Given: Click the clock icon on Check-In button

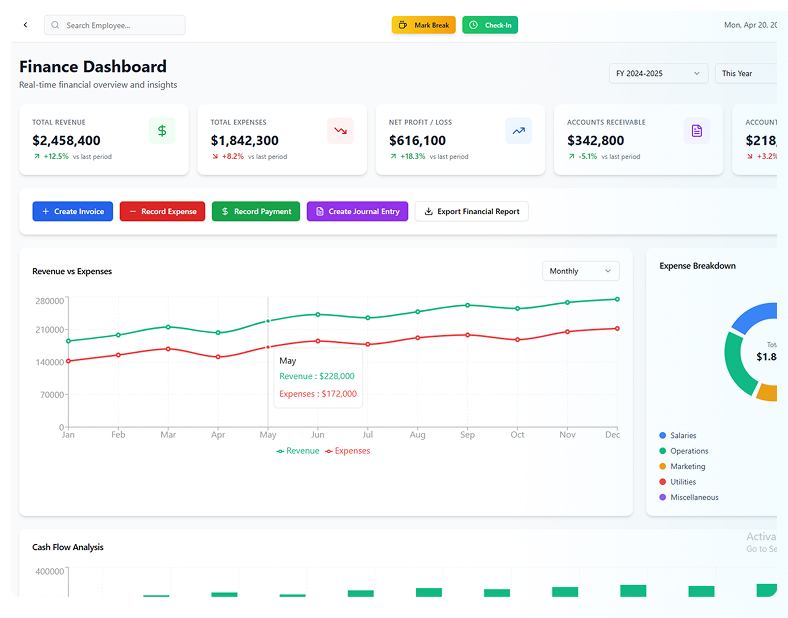Looking at the screenshot, I should pos(473,25).
